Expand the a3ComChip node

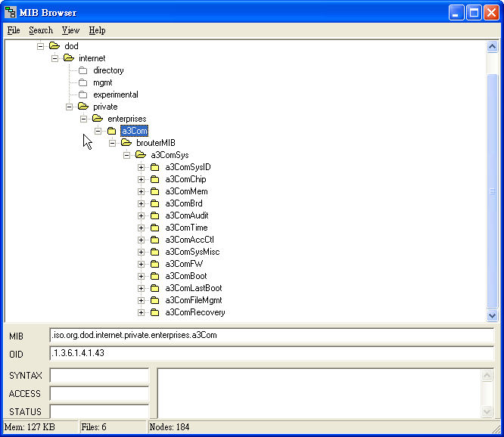[141, 179]
